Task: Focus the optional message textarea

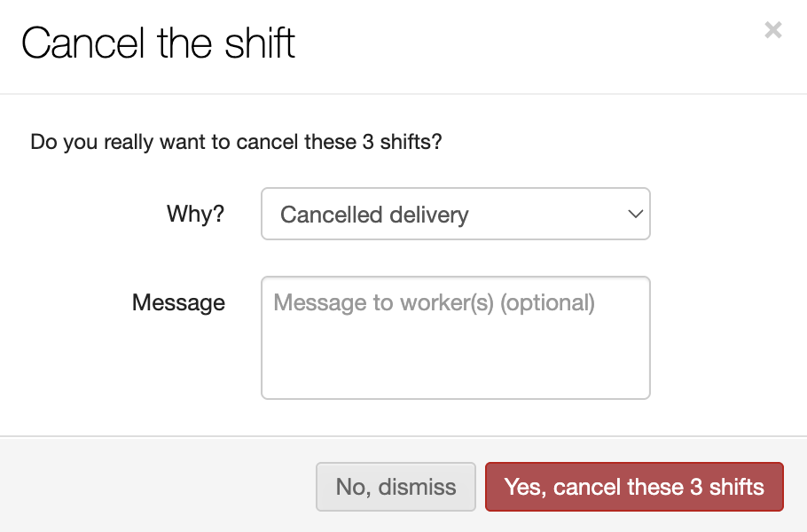Action: (455, 337)
